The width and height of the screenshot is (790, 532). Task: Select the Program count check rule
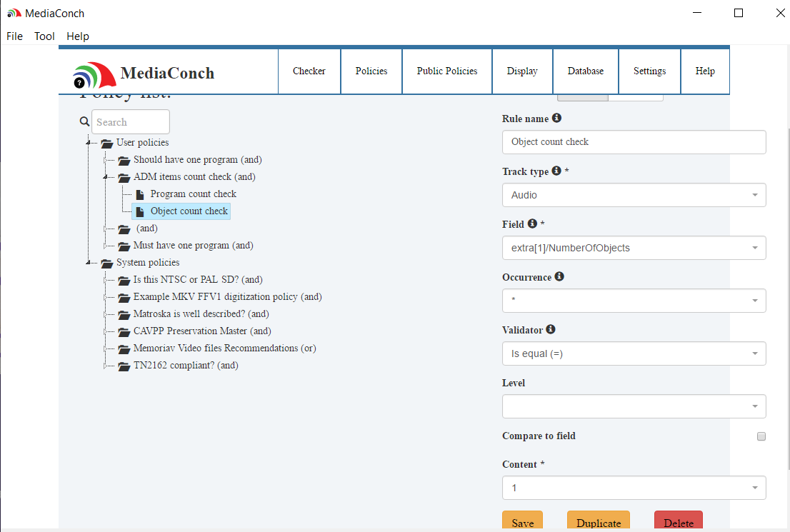point(193,194)
